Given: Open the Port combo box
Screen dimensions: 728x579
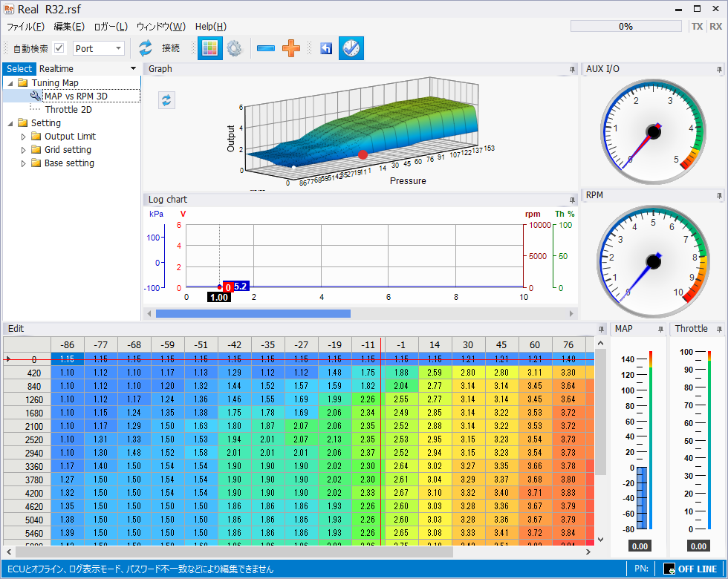Looking at the screenshot, I should [98, 48].
